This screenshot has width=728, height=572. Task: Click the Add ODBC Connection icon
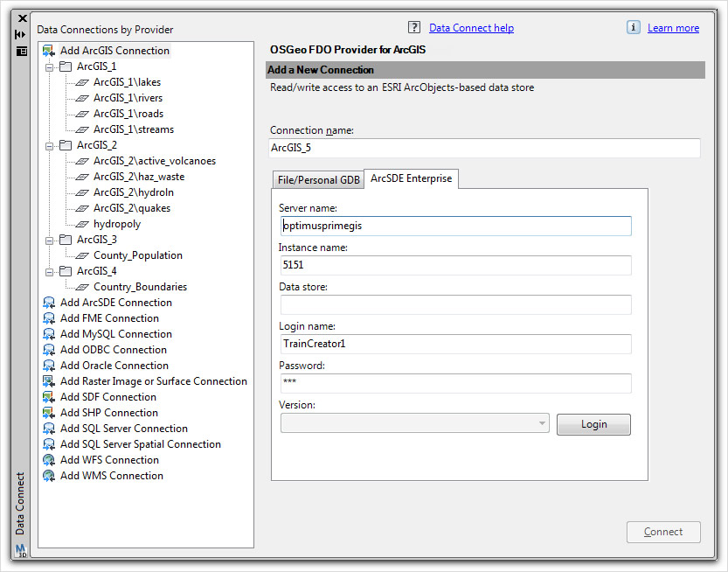coord(49,350)
